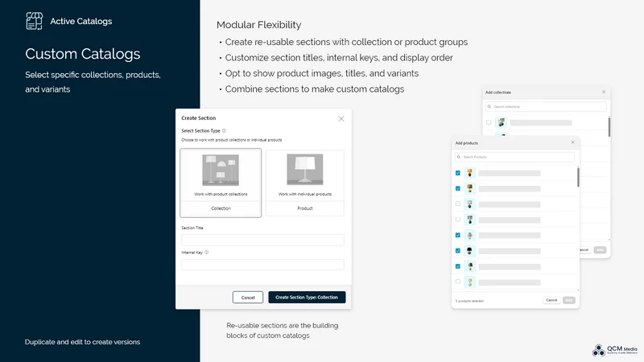Check the third product row checkbox
This screenshot has width=644, height=362.
tap(457, 204)
